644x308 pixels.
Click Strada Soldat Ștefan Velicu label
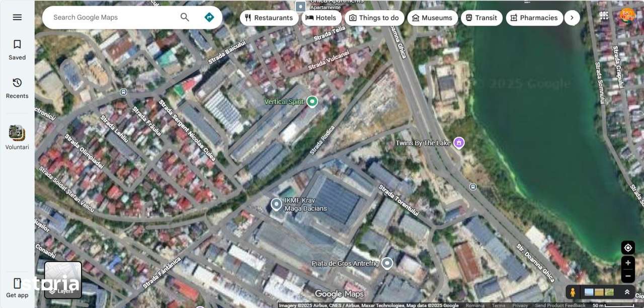[x=66, y=188]
